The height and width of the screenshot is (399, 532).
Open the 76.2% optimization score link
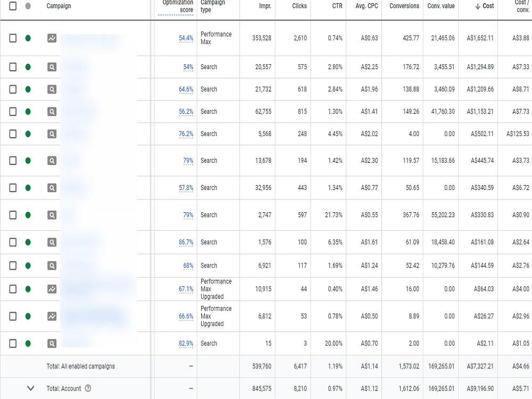click(x=186, y=134)
